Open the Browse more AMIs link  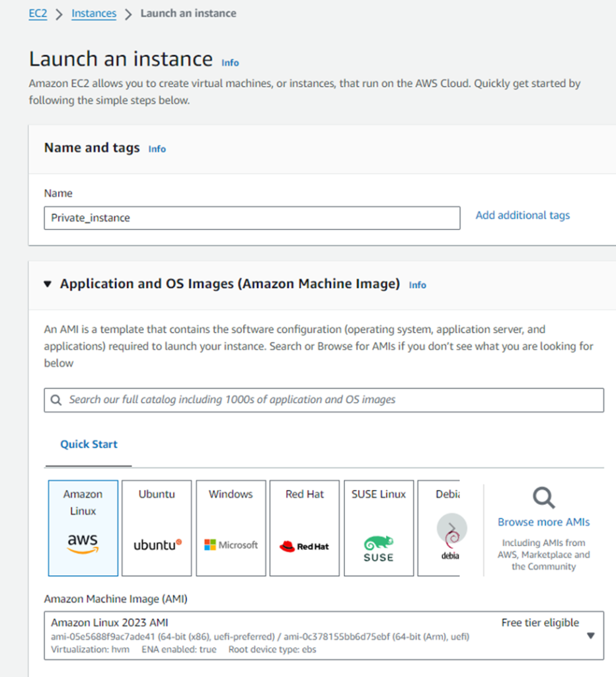click(x=543, y=522)
